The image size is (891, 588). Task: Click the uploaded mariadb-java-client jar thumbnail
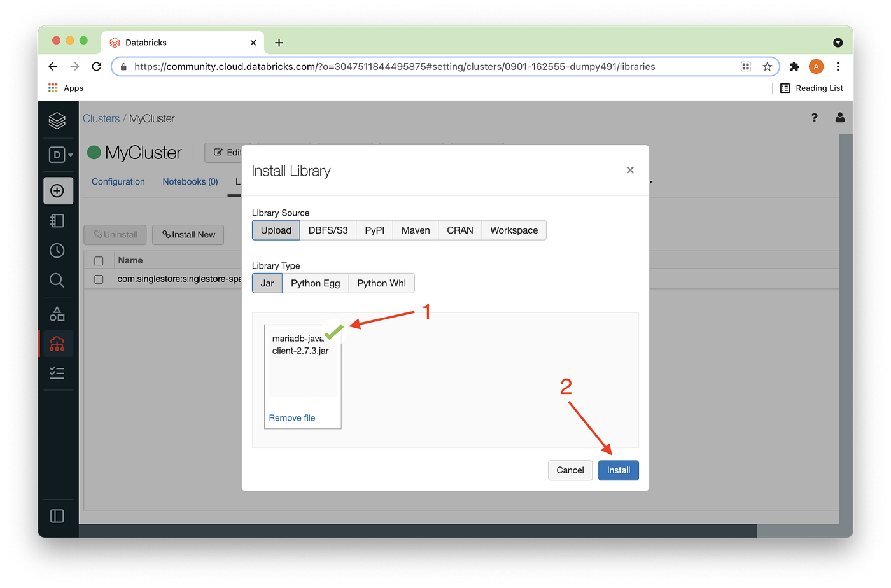coord(302,363)
